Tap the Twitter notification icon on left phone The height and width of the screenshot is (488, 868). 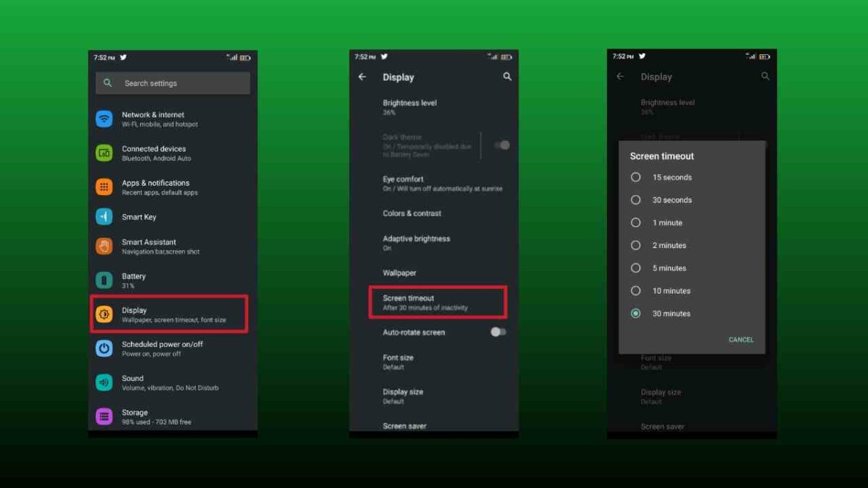pyautogui.click(x=123, y=57)
